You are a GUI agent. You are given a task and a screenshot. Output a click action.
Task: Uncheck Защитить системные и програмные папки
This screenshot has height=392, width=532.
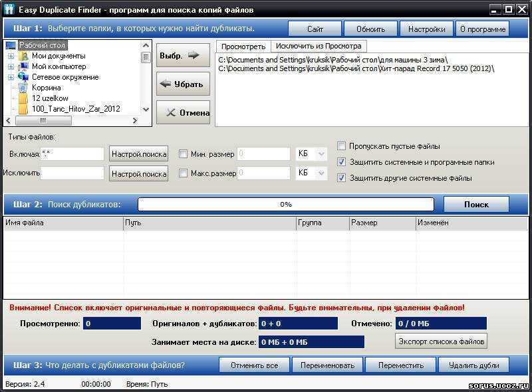(341, 161)
